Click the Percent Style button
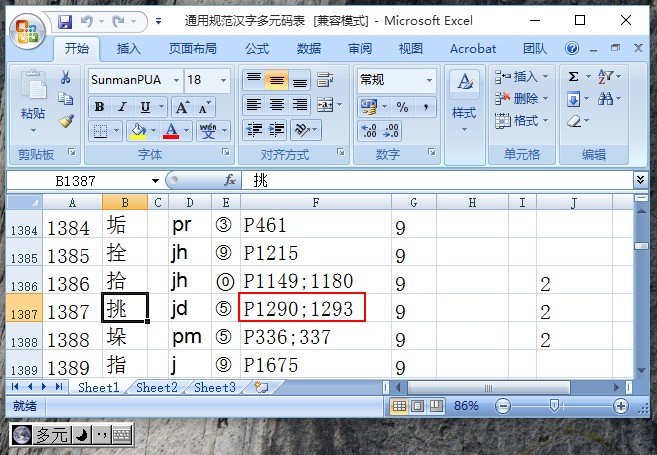Screen dimensions: 657x455 point(402,107)
